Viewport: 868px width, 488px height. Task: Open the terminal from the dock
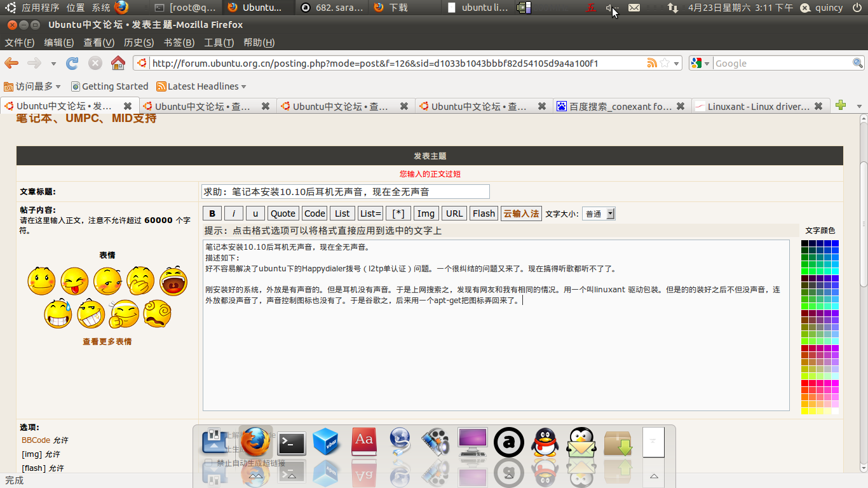tap(292, 443)
